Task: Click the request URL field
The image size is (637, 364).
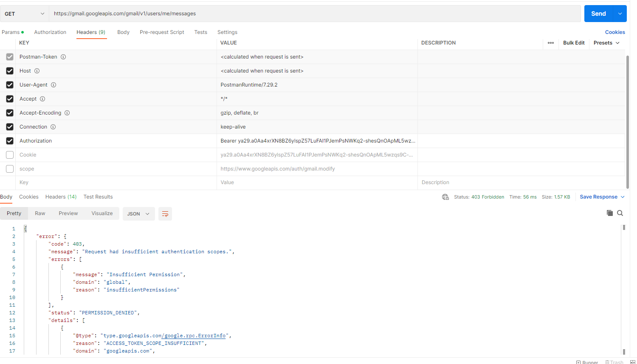Action: pos(315,14)
